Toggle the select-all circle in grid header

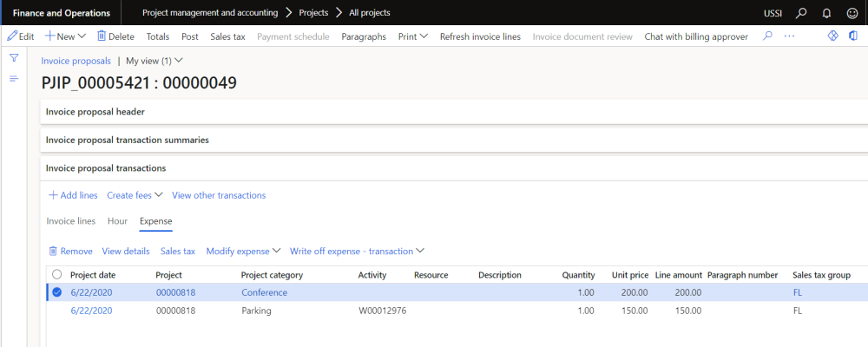tap(57, 275)
